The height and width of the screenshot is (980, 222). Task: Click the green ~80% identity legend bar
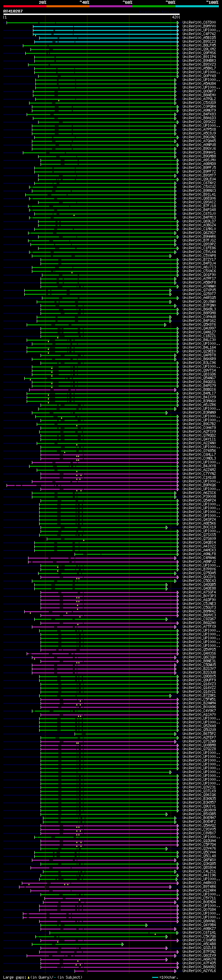(x=154, y=6)
